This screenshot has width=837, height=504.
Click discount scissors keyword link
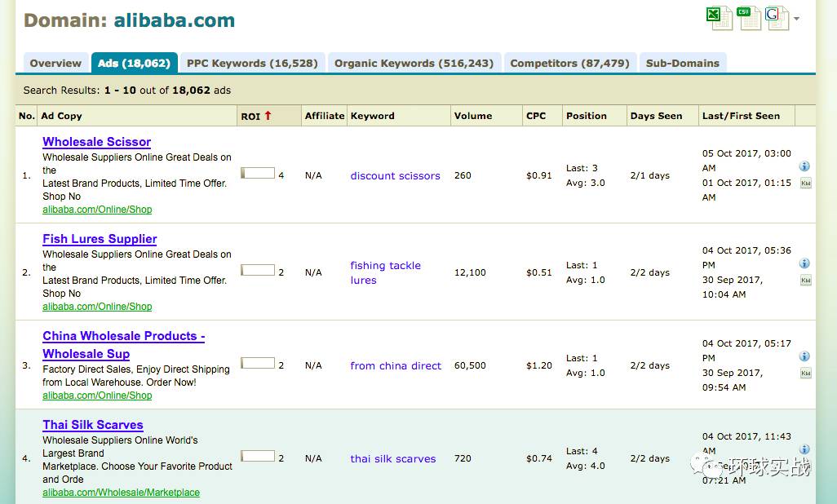[395, 175]
